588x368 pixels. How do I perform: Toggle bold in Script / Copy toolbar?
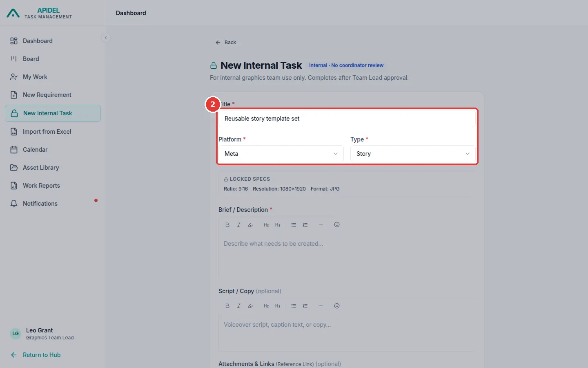(x=227, y=306)
